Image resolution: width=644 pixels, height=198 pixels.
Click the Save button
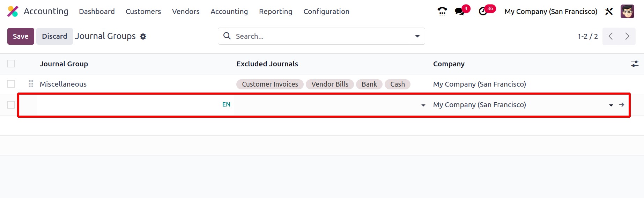point(21,36)
